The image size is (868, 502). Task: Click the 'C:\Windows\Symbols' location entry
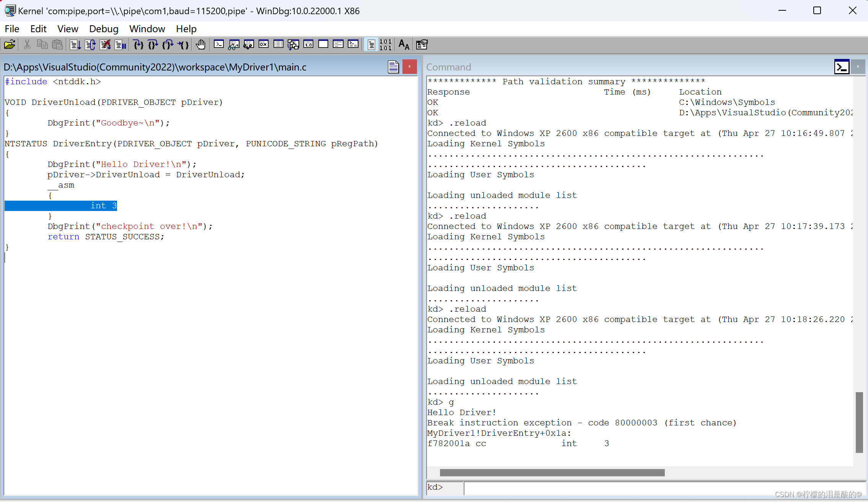pos(727,102)
